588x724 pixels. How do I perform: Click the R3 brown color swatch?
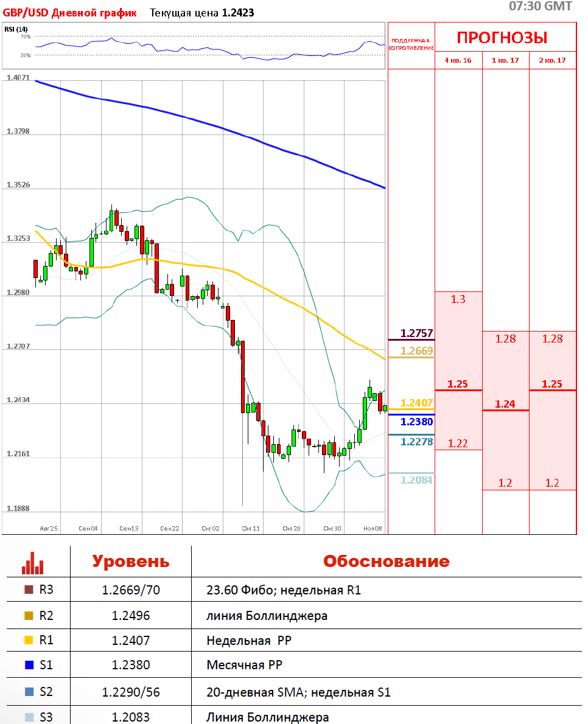[x=29, y=590]
